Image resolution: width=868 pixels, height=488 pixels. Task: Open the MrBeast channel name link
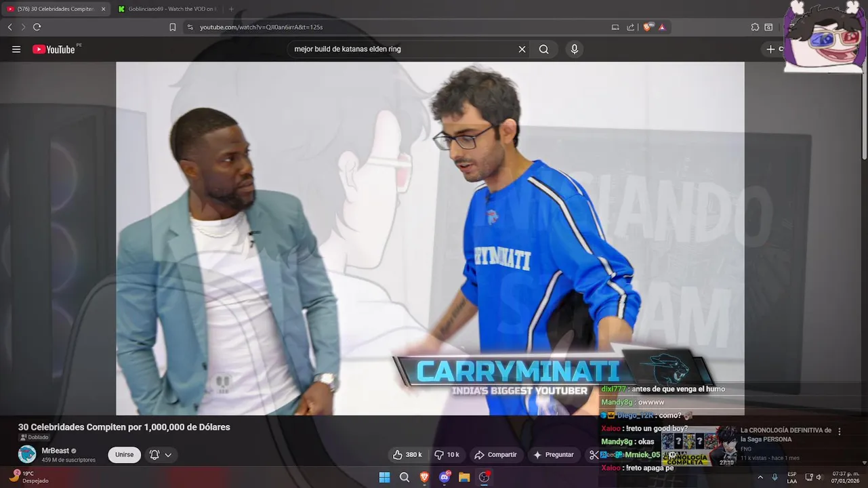tap(56, 451)
